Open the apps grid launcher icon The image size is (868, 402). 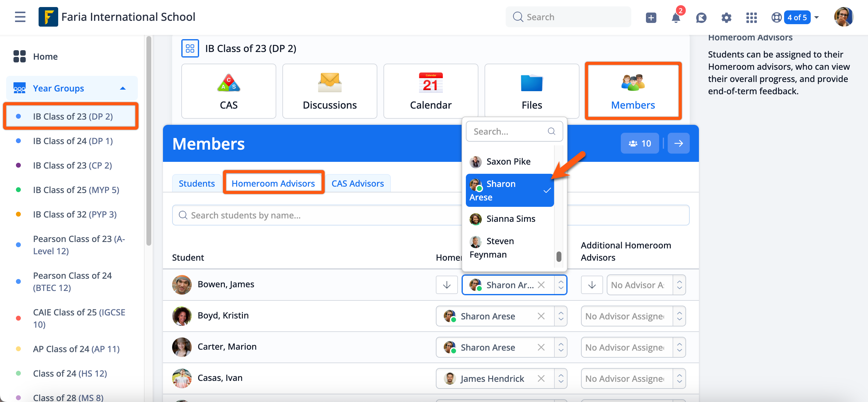751,17
